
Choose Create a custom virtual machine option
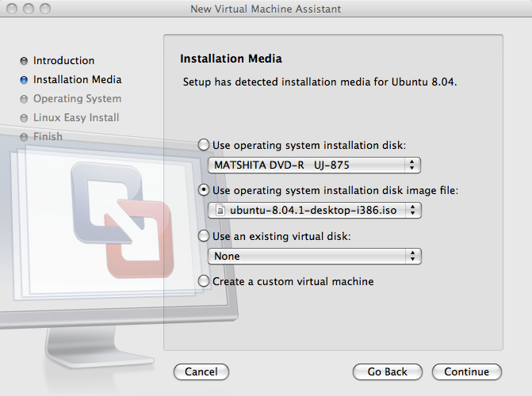coord(204,281)
